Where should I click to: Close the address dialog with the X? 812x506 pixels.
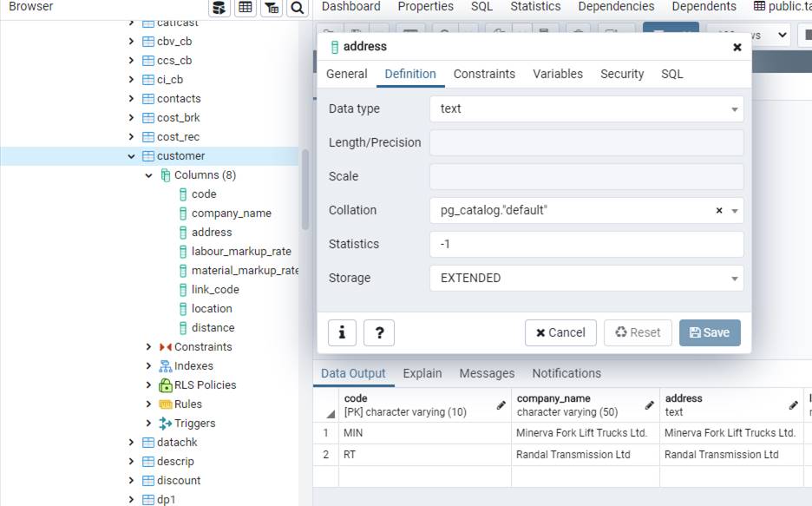point(737,47)
